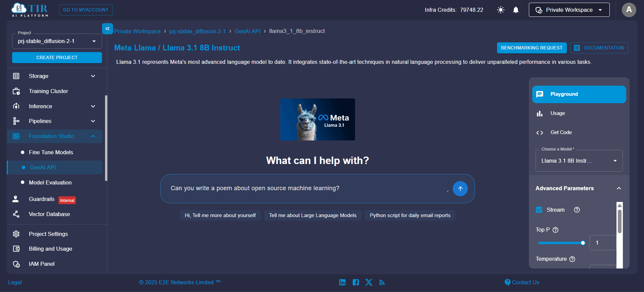Click the Pipelines sidebar icon
The width and height of the screenshot is (644, 292).
[16, 121]
